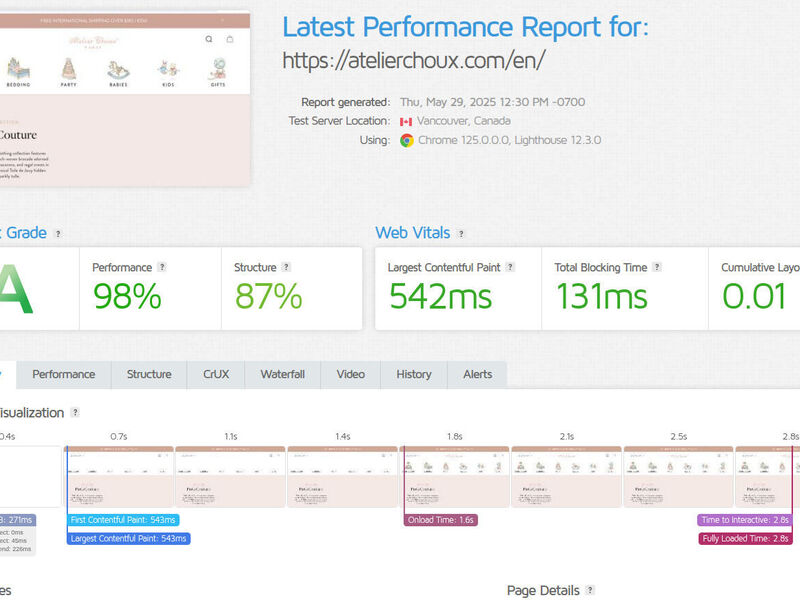Select the First Contentful Paint 543ms marker

click(x=123, y=520)
